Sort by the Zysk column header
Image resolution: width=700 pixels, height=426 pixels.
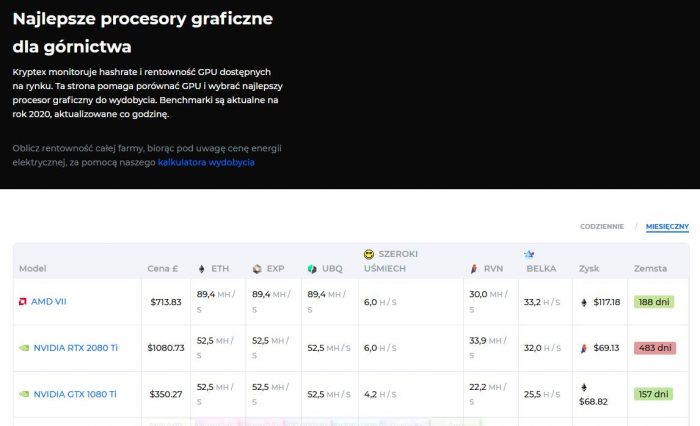[589, 268]
